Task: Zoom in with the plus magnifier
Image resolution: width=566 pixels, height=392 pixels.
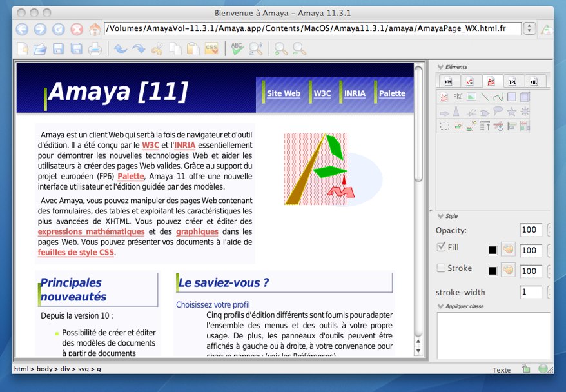Action: coord(281,48)
